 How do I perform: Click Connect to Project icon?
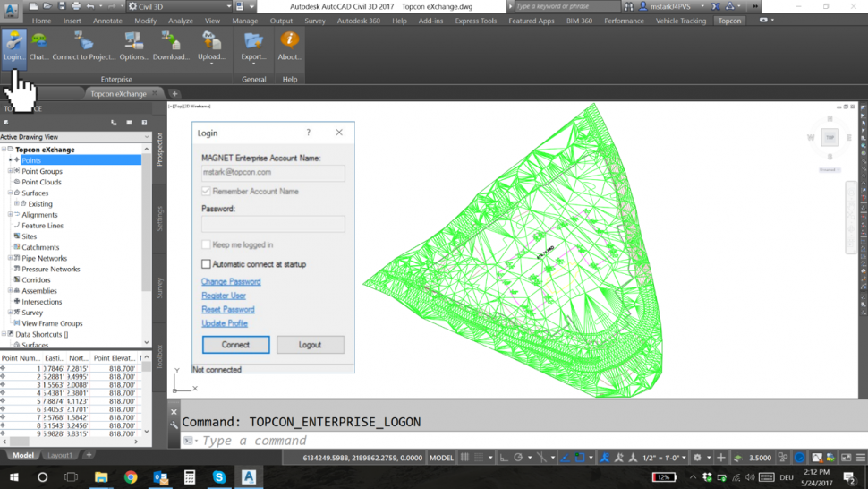[x=83, y=45]
